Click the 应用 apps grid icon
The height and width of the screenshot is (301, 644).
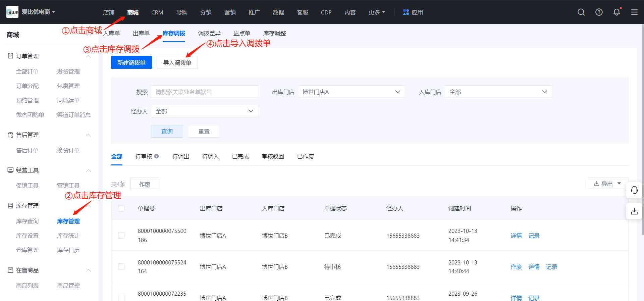(x=406, y=12)
